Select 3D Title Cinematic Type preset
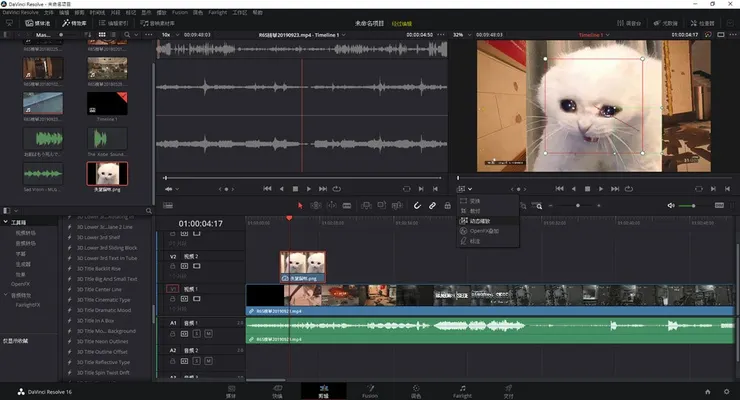The width and height of the screenshot is (740, 400). click(104, 300)
